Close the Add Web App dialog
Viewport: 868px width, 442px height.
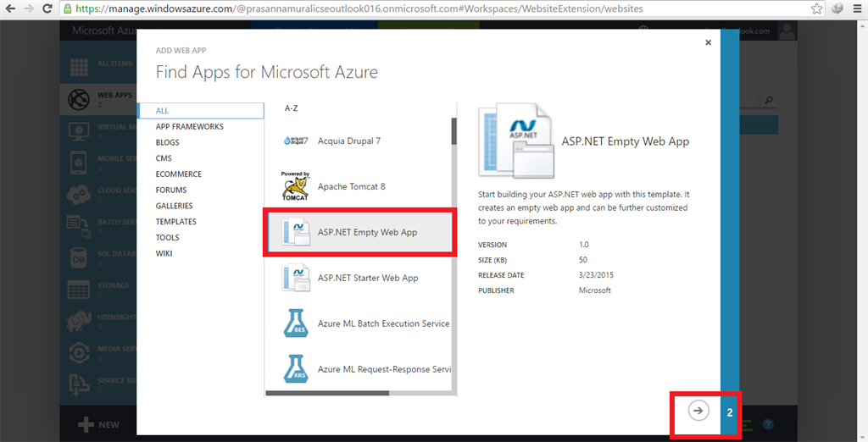[x=708, y=42]
